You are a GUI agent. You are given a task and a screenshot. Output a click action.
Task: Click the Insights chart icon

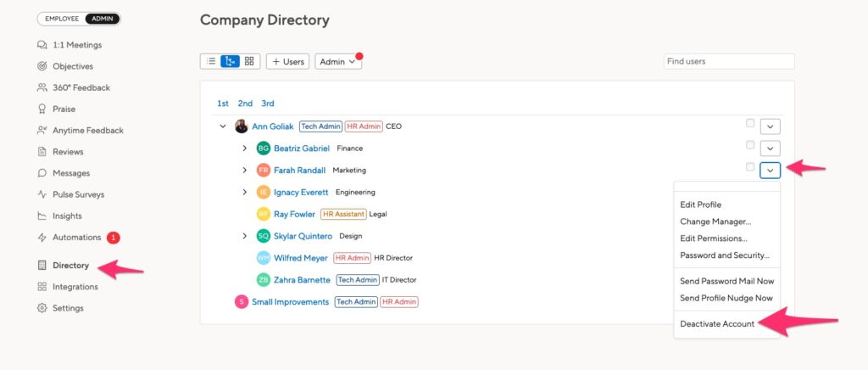42,216
